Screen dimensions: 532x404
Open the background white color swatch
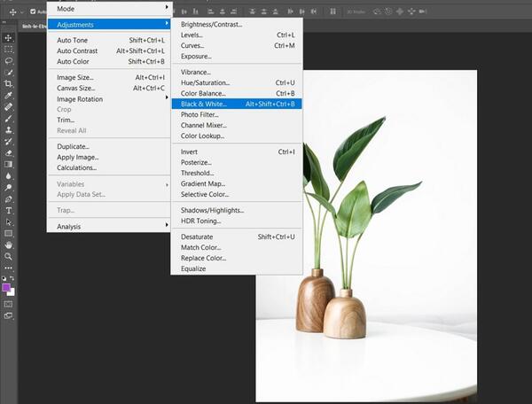(x=12, y=292)
